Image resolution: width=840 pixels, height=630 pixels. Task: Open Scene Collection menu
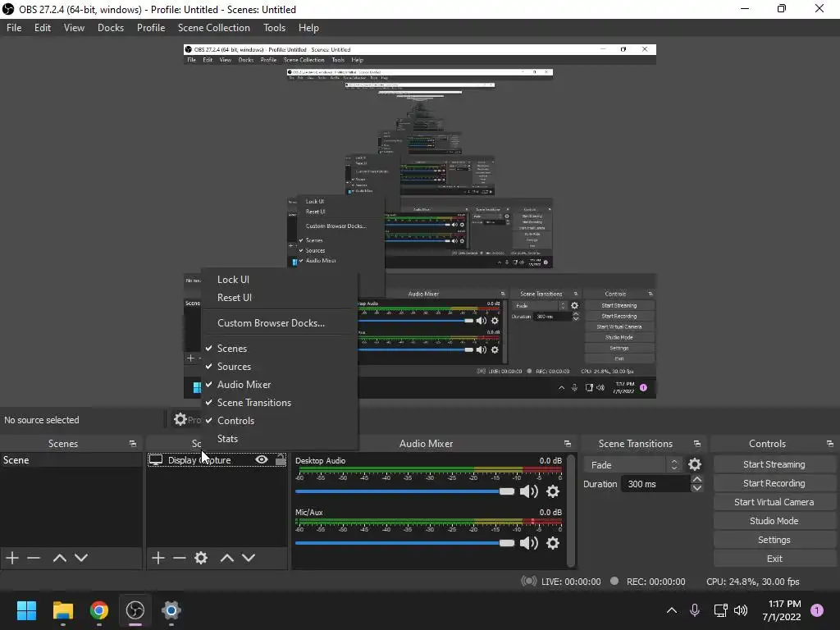[x=214, y=28]
